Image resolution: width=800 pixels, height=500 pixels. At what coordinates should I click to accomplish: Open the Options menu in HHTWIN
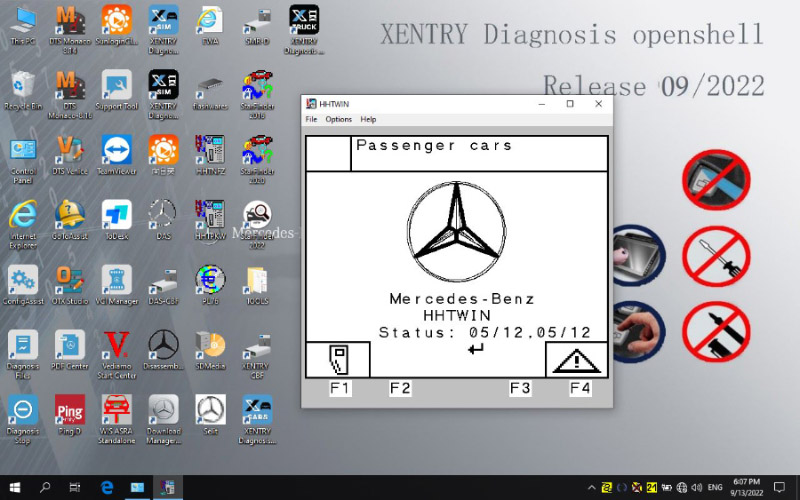[x=339, y=119]
